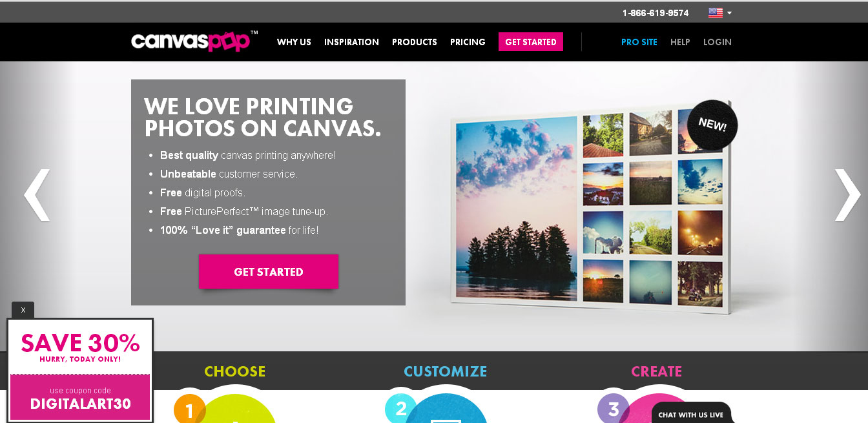The height and width of the screenshot is (423, 868).
Task: Open the Inspiration menu item
Action: tap(351, 42)
